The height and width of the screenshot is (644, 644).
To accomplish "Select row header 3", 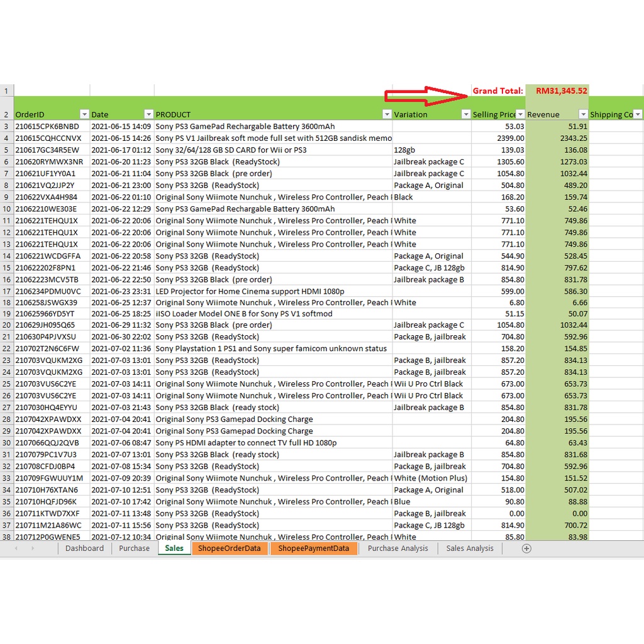I will pyautogui.click(x=6, y=126).
